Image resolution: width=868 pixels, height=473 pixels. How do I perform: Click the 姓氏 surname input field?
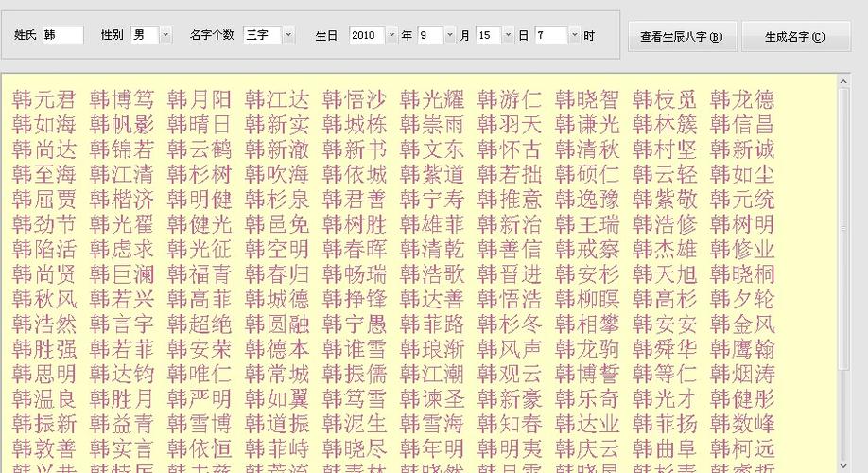63,35
